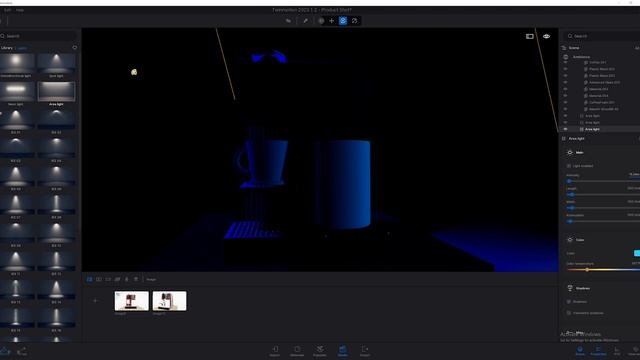Screen dimensions: 640x360
Task: Click the leftmost icon of the top center toolbar
Action: 289,21
